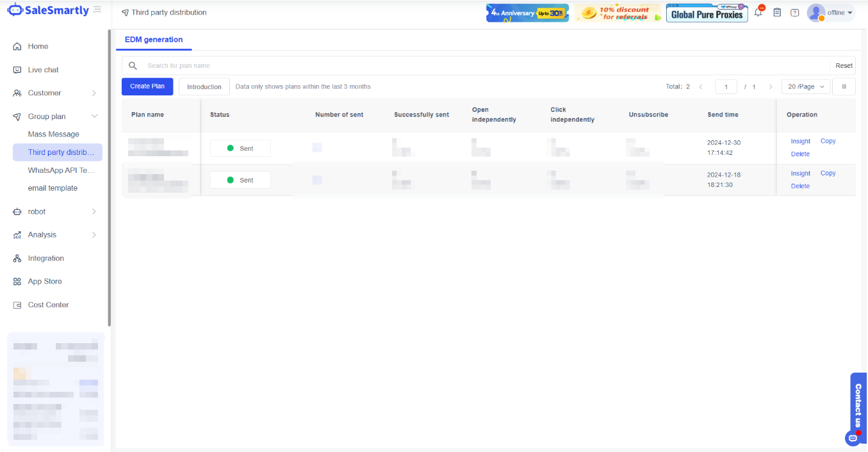Collapse sidebar using the hamburger icon
Image resolution: width=868 pixels, height=452 pixels.
(x=97, y=10)
